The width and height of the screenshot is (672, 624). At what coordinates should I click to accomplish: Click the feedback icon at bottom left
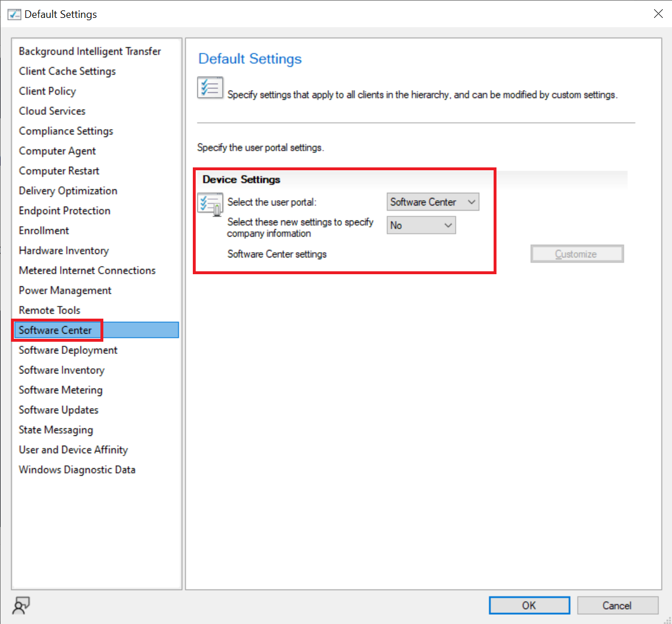(x=21, y=605)
